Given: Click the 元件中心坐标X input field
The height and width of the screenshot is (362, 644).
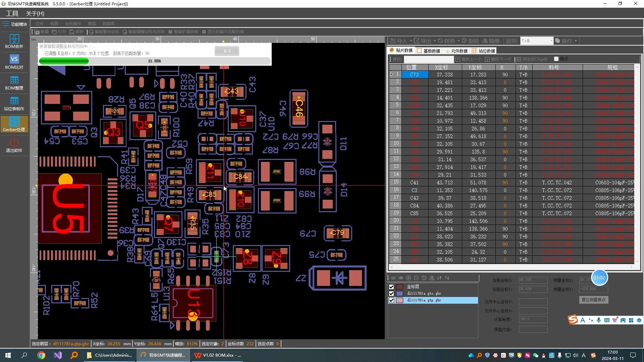Looking at the screenshot, I should pos(533,302).
